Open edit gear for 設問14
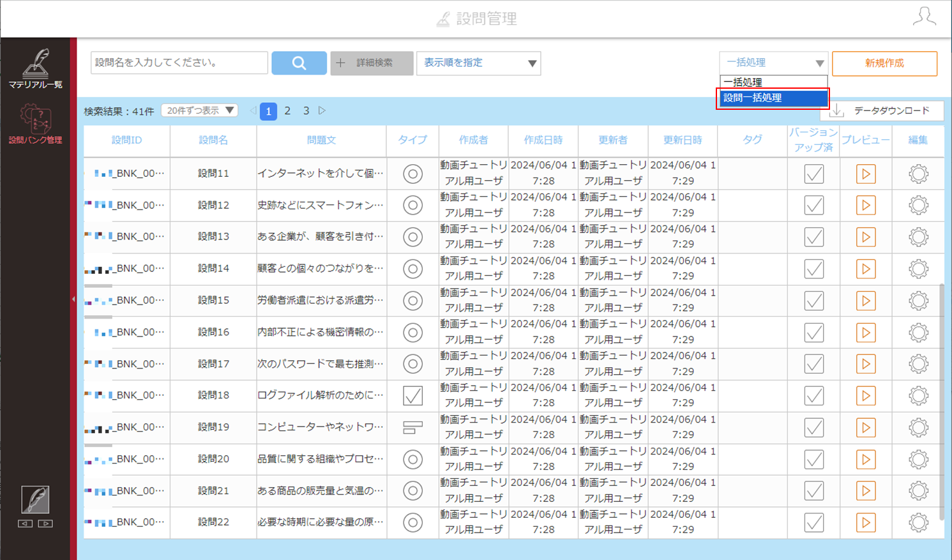 918,269
